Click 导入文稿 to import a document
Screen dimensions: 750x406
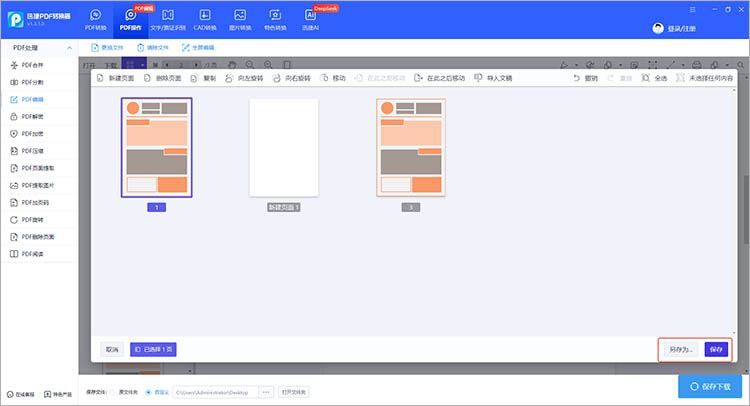point(492,77)
